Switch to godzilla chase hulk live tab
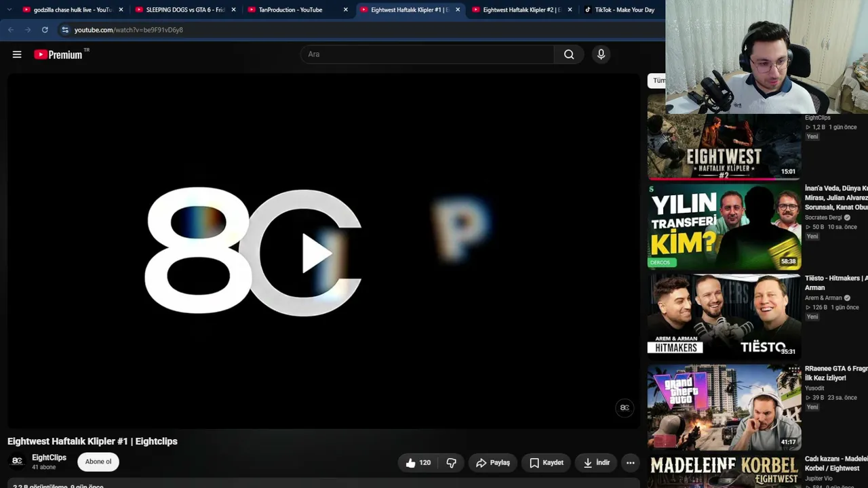The height and width of the screenshot is (488, 868). 73,10
